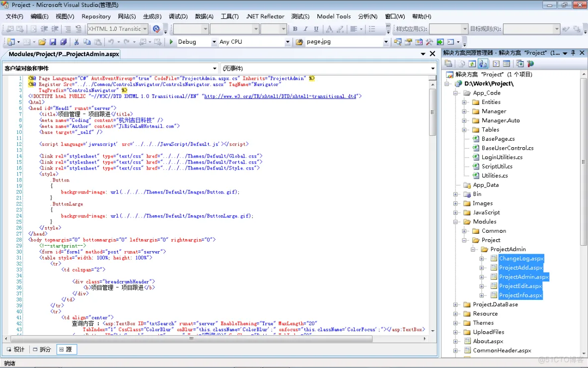Collapse the Modules folder node
The height and width of the screenshot is (368, 588).
pos(455,222)
